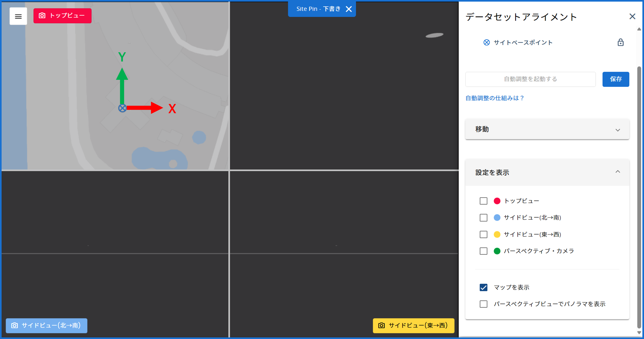
Task: Click the サイトベースポイント crosshair icon in panel
Action: coord(487,42)
